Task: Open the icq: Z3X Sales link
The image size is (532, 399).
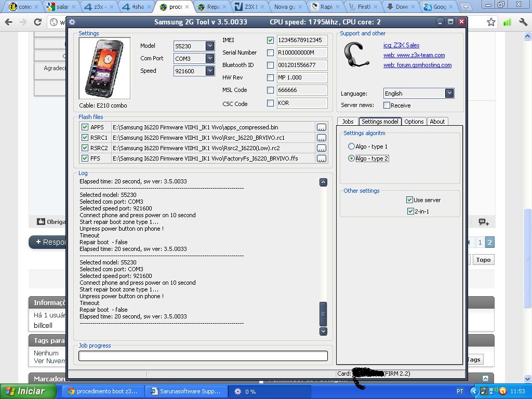Action: click(x=402, y=45)
